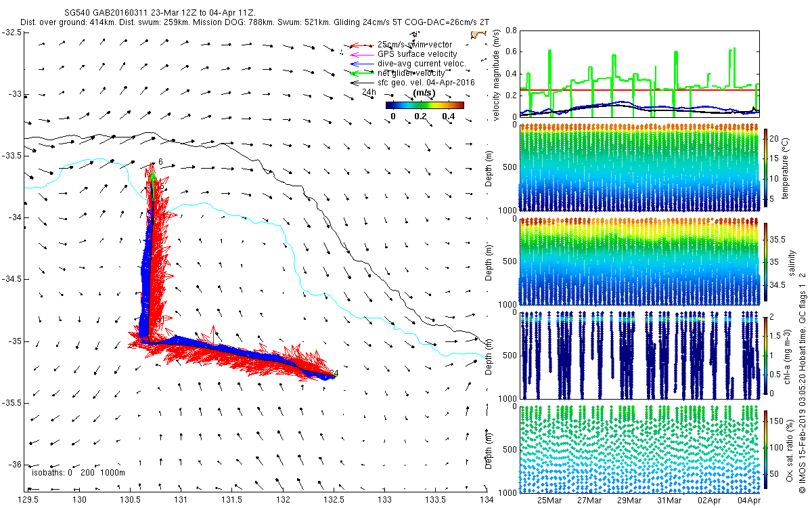Click the '25Mar' date tick
Screen dimensions: 812x508
pos(549,500)
